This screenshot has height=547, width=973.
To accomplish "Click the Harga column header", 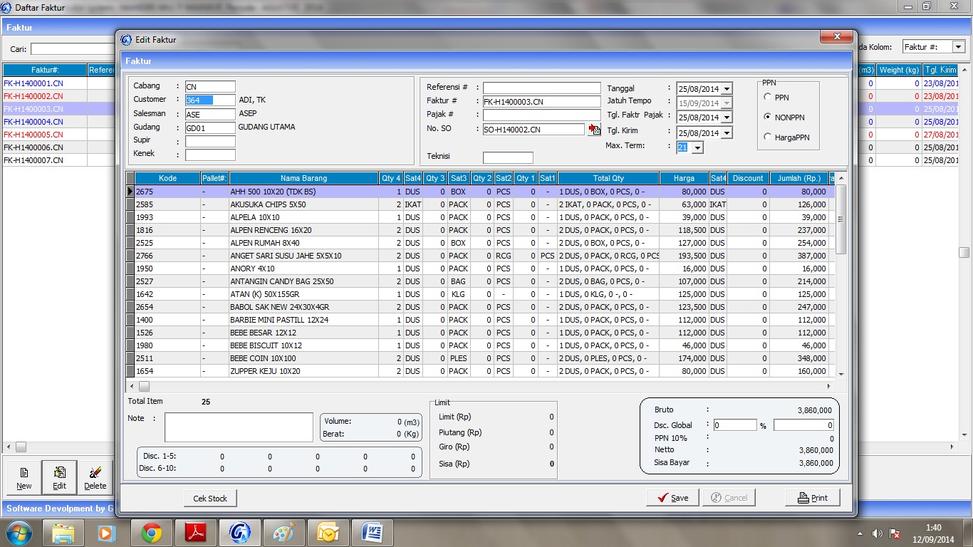I will click(x=684, y=178).
